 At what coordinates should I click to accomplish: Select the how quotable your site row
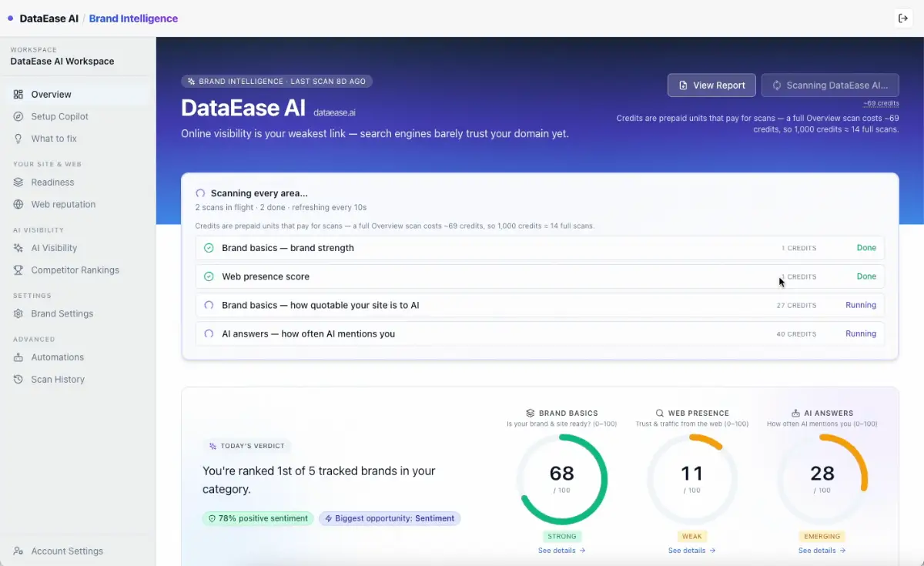[x=540, y=305]
